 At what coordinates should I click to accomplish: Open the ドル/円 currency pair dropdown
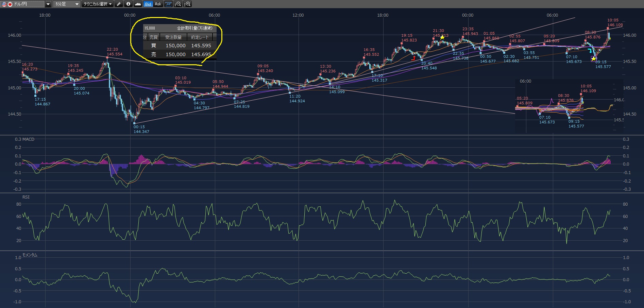coord(48,4)
